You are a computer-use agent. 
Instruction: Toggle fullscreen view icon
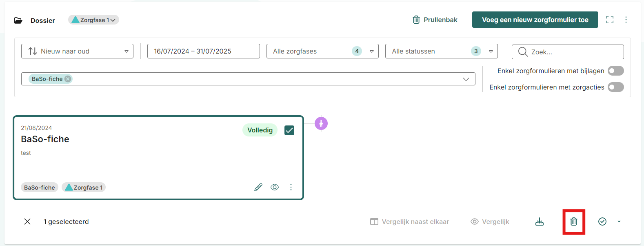point(610,20)
